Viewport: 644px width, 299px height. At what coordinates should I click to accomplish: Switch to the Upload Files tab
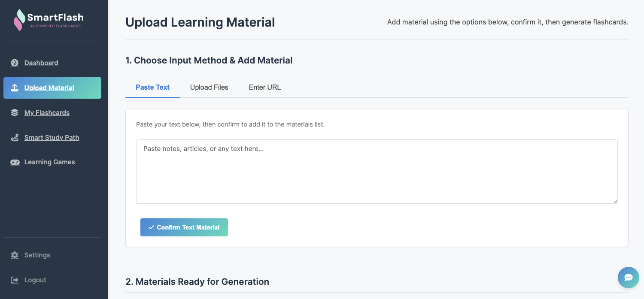point(209,88)
